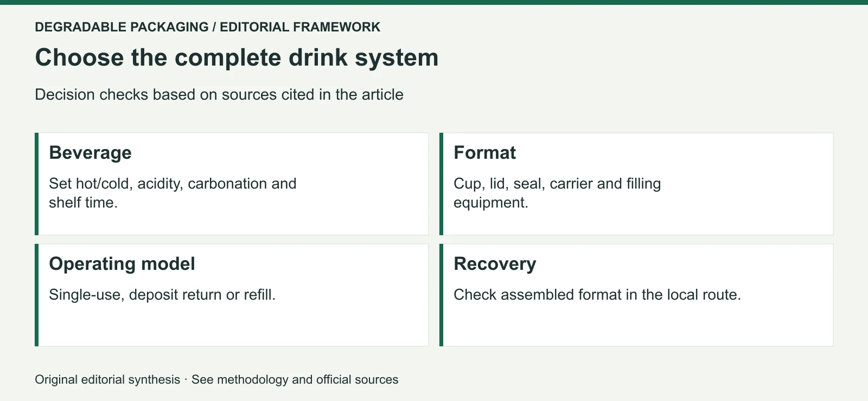This screenshot has width=868, height=401.
Task: Click 'Single-use, deposit return or refill.' text
Action: [x=162, y=295]
